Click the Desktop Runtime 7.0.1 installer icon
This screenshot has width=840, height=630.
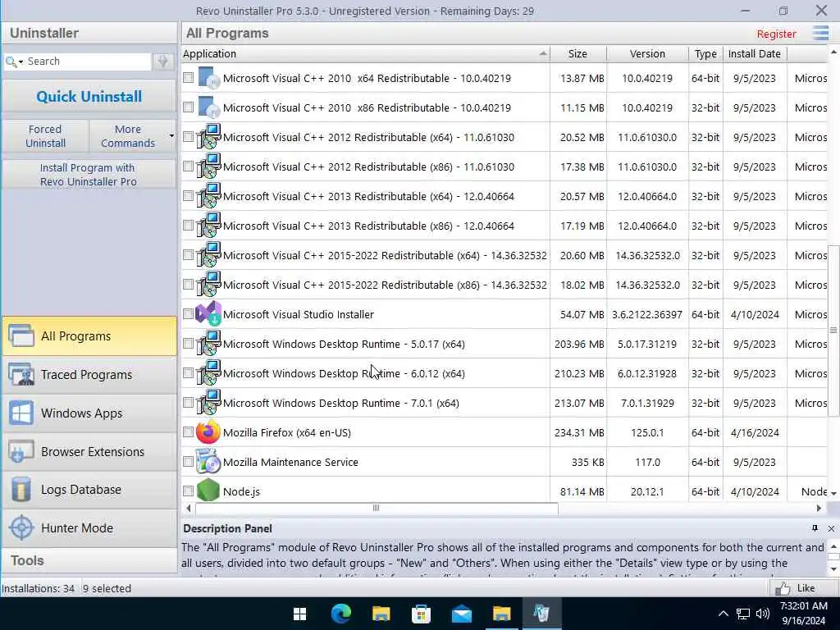[x=208, y=403]
